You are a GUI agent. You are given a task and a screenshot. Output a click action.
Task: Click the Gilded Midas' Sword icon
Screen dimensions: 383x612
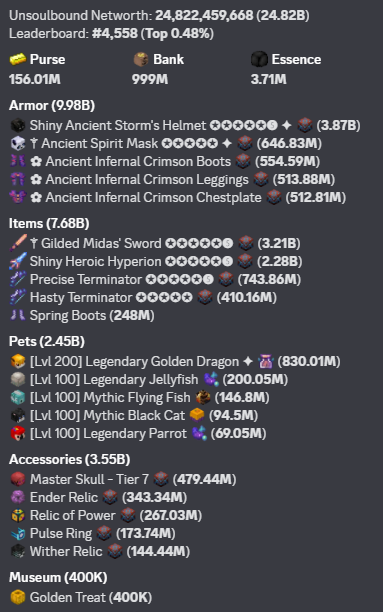tap(18, 243)
